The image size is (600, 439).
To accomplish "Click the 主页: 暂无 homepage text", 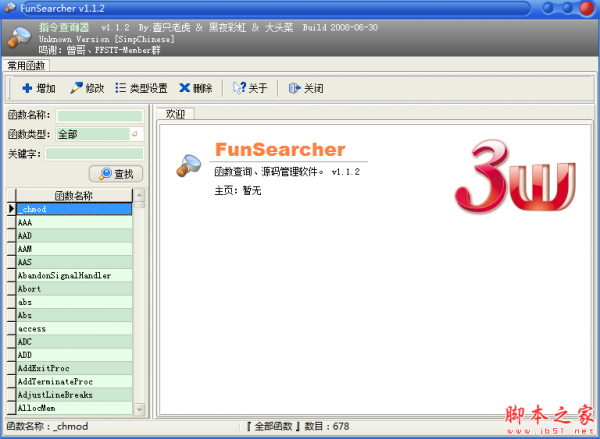I will point(238,190).
